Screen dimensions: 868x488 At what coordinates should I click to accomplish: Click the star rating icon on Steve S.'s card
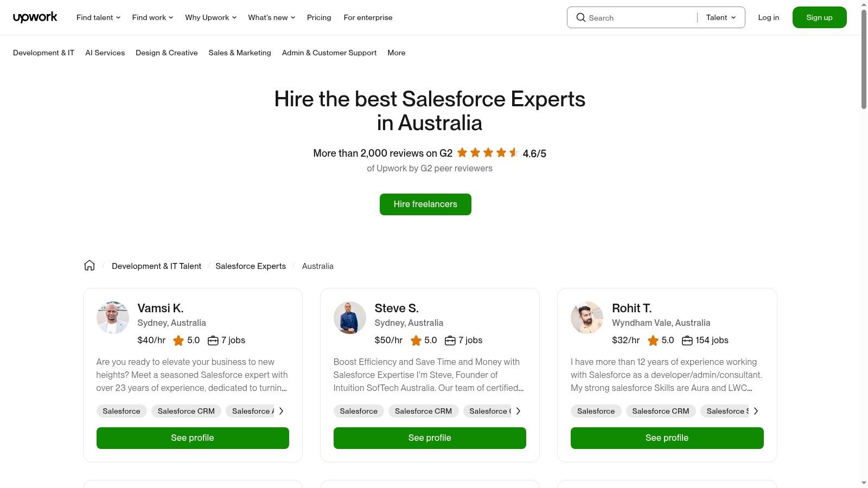416,341
